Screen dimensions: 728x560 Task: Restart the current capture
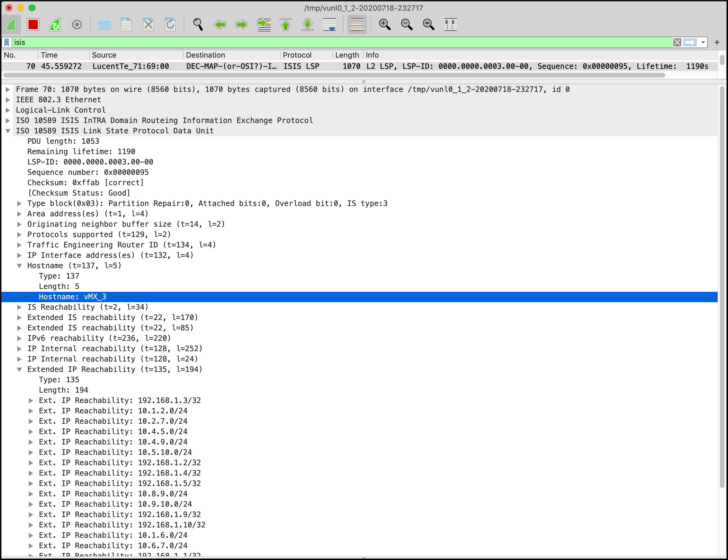coord(55,25)
